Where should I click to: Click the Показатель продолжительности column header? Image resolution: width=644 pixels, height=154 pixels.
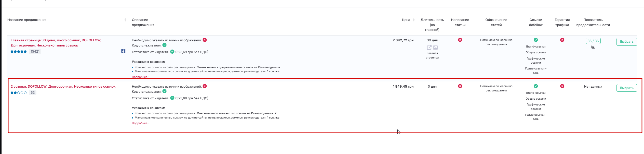593,22
